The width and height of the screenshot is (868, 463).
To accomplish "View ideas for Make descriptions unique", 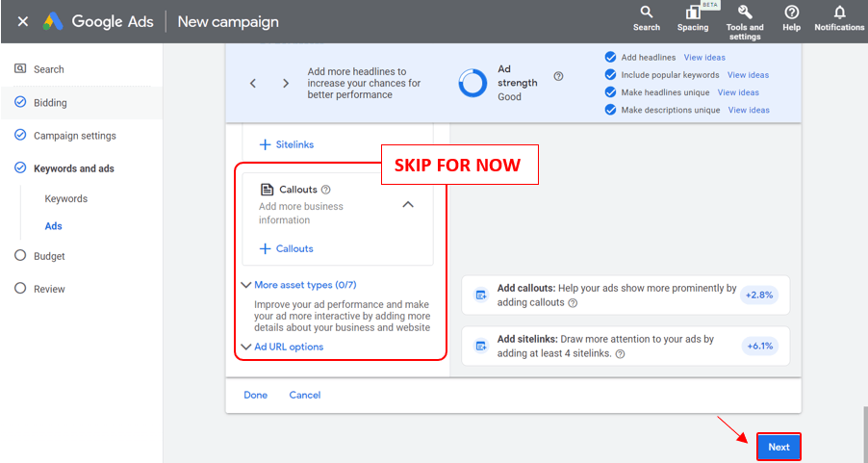I will [749, 110].
